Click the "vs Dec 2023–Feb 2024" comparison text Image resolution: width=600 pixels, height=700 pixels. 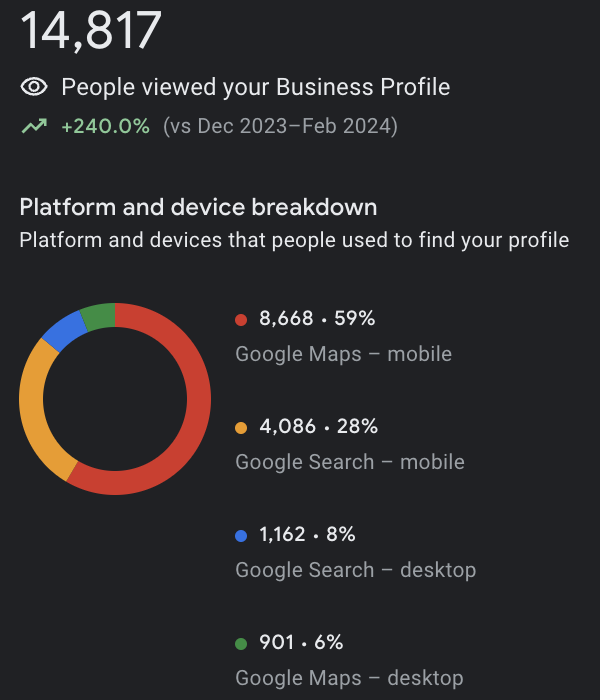[280, 127]
